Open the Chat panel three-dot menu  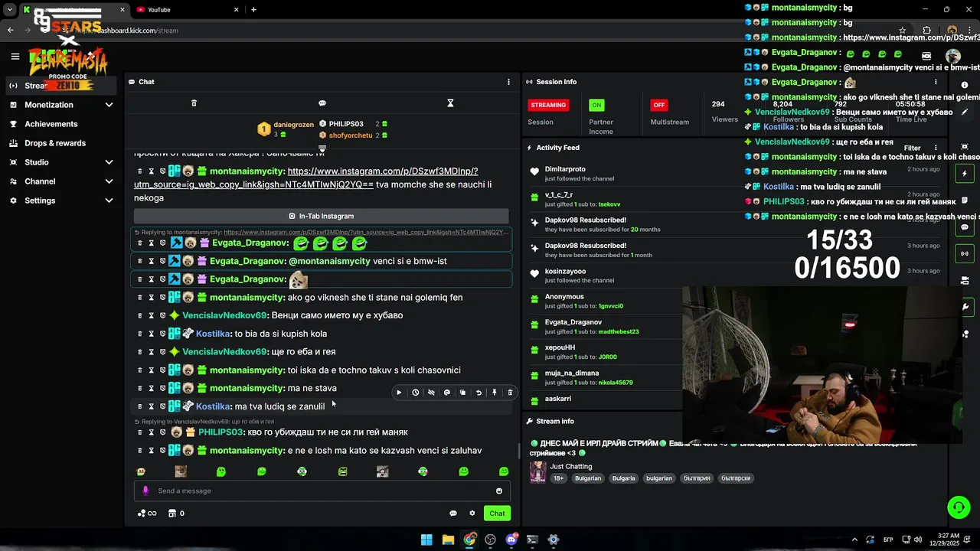pyautogui.click(x=508, y=82)
